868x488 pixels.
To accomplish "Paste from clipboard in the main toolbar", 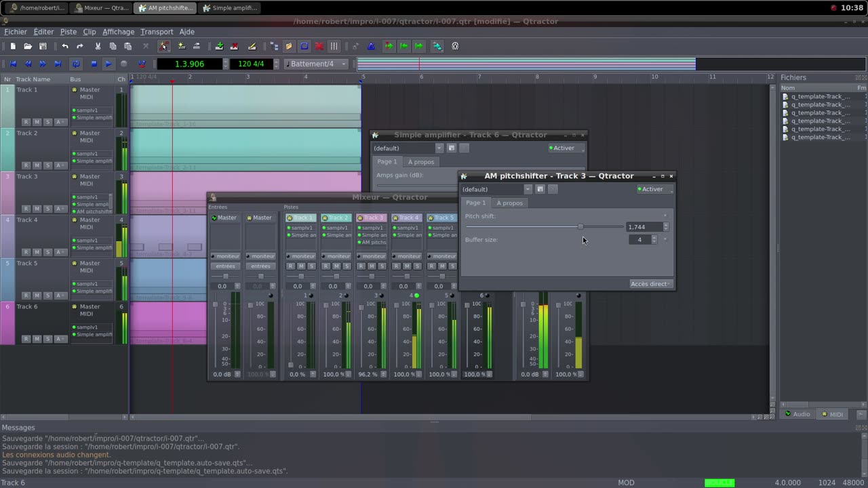I will pyautogui.click(x=127, y=46).
